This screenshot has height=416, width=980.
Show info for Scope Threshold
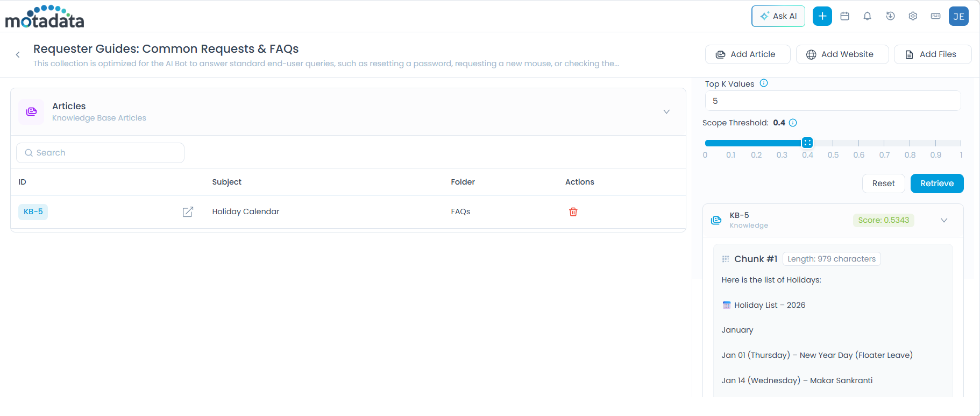click(x=793, y=123)
